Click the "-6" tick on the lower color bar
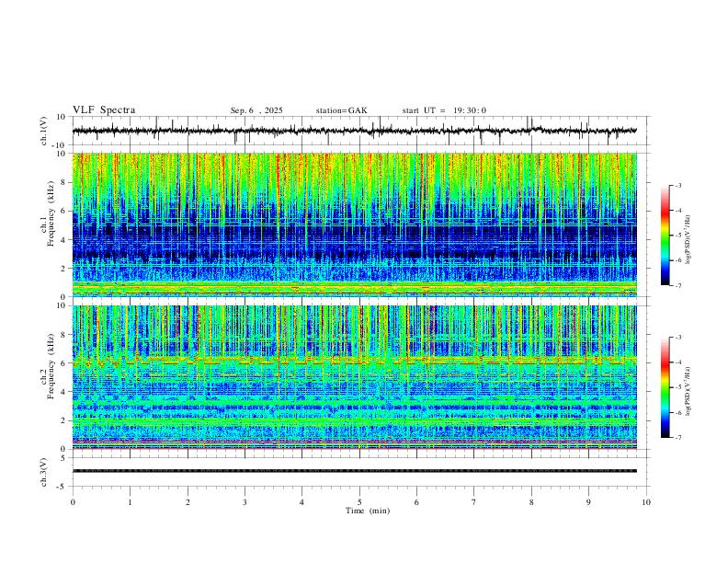The width and height of the screenshot is (728, 563). (x=678, y=412)
